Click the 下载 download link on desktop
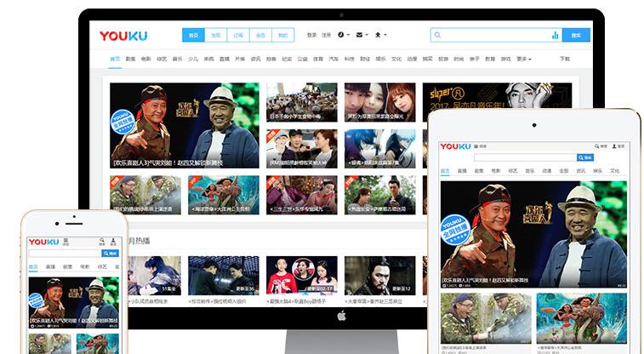 (565, 59)
